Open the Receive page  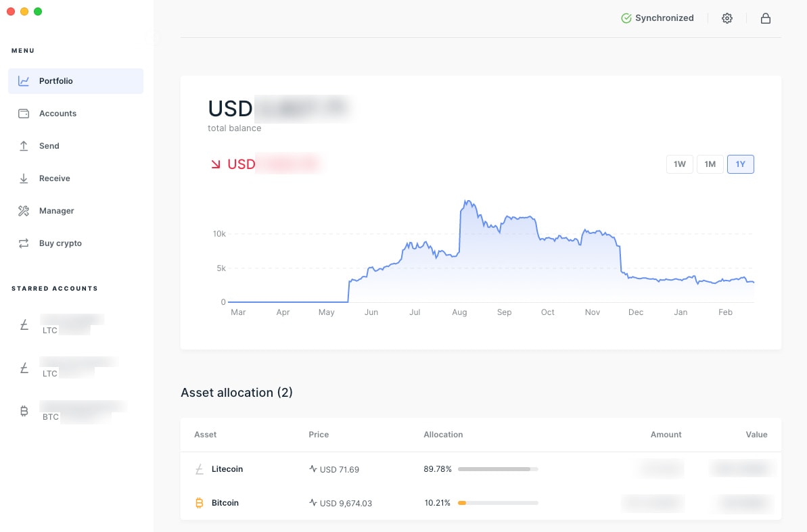pyautogui.click(x=54, y=178)
